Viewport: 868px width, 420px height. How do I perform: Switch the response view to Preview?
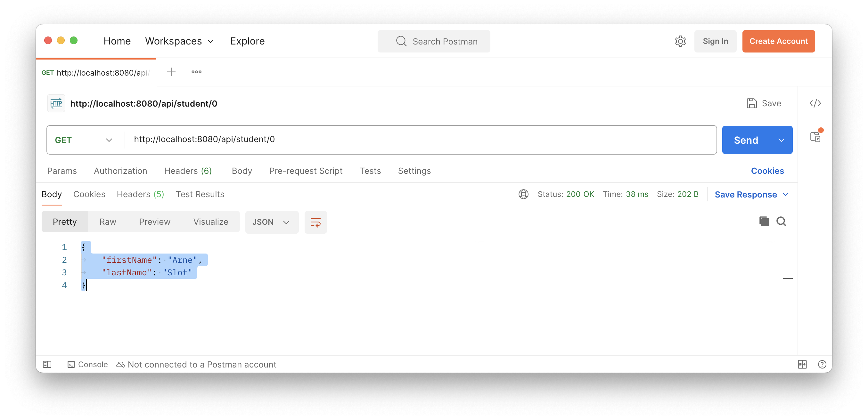pyautogui.click(x=155, y=222)
